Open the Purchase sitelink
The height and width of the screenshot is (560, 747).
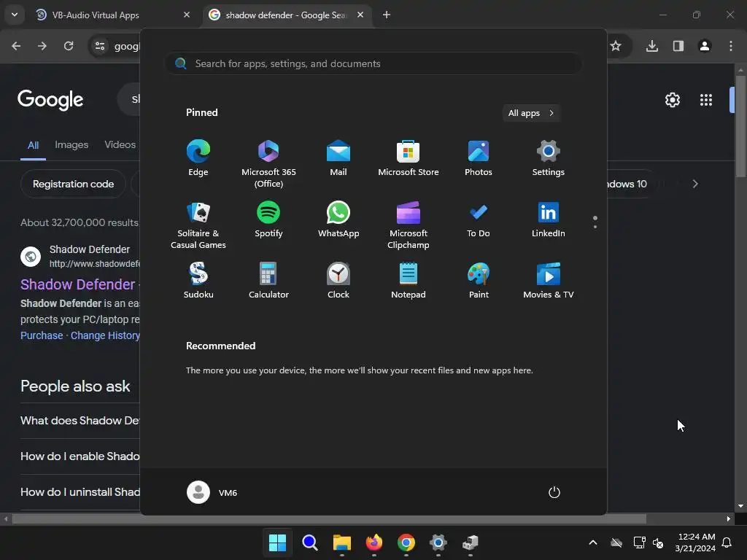point(42,335)
